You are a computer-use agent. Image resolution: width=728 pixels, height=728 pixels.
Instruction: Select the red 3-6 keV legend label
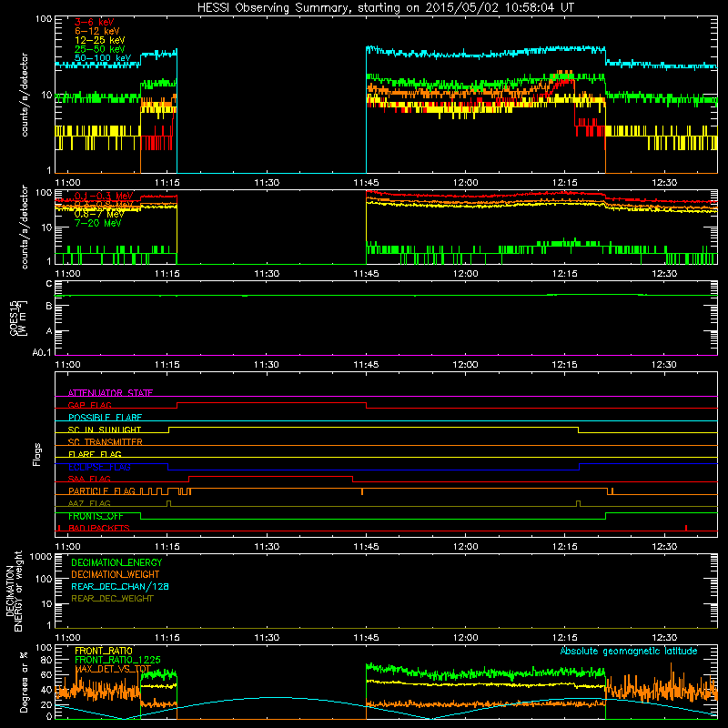tap(94, 22)
